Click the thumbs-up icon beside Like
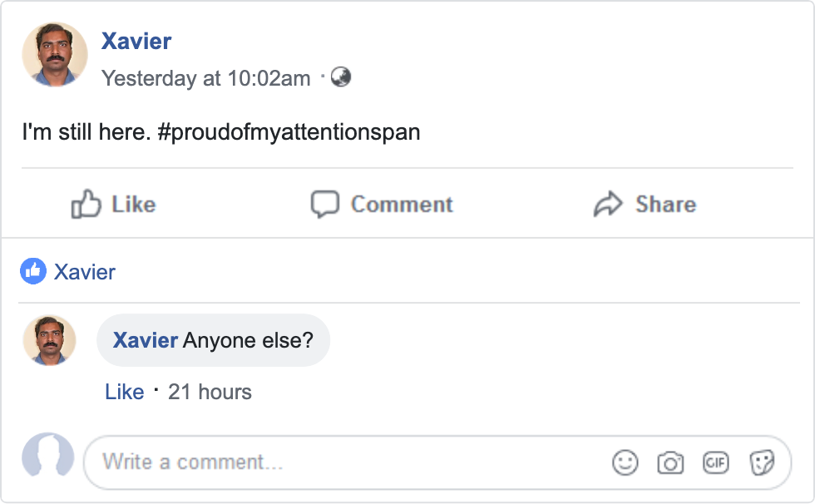 (x=86, y=204)
